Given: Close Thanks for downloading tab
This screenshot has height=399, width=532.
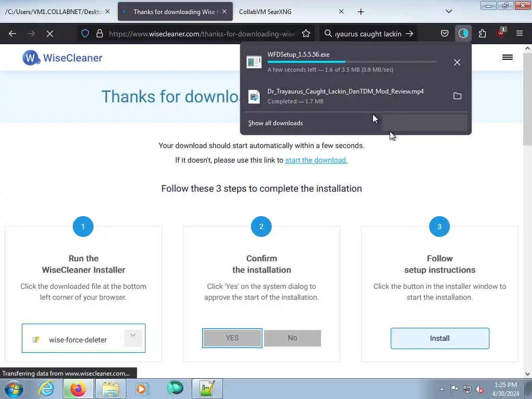Looking at the screenshot, I should click(x=224, y=11).
